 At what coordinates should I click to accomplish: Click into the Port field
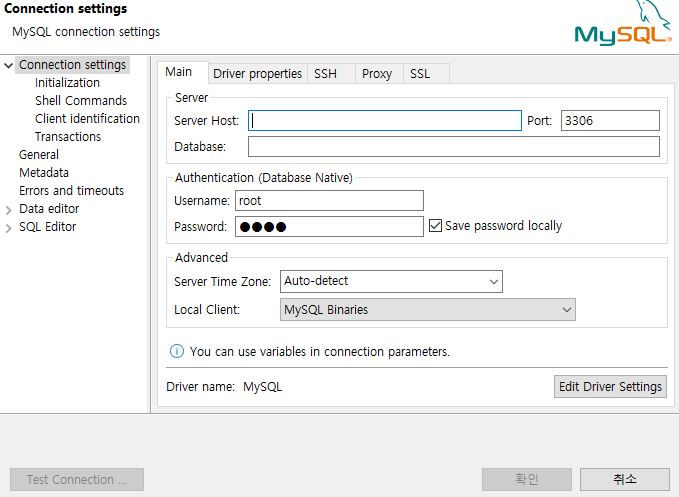610,120
